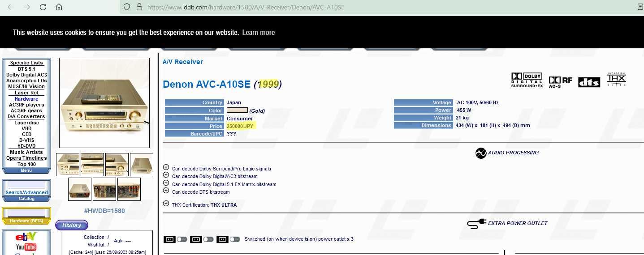The width and height of the screenshot is (644, 255).
Task: Open the shield tracking protection icon
Action: pos(127,7)
